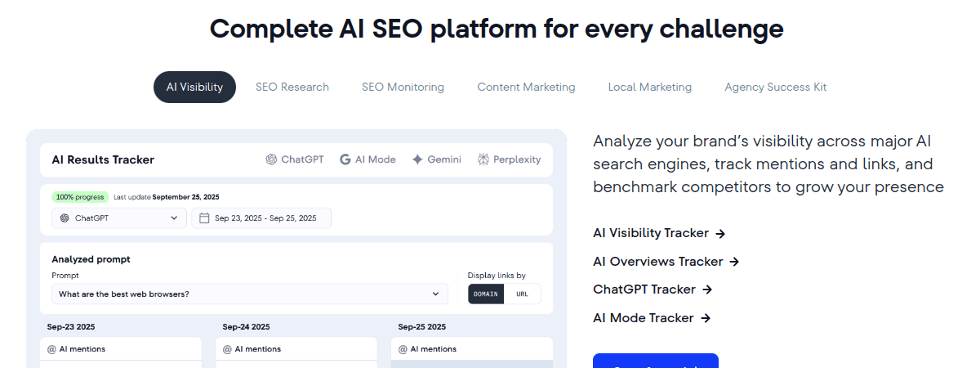Click the 100% progress badge

coord(80,197)
